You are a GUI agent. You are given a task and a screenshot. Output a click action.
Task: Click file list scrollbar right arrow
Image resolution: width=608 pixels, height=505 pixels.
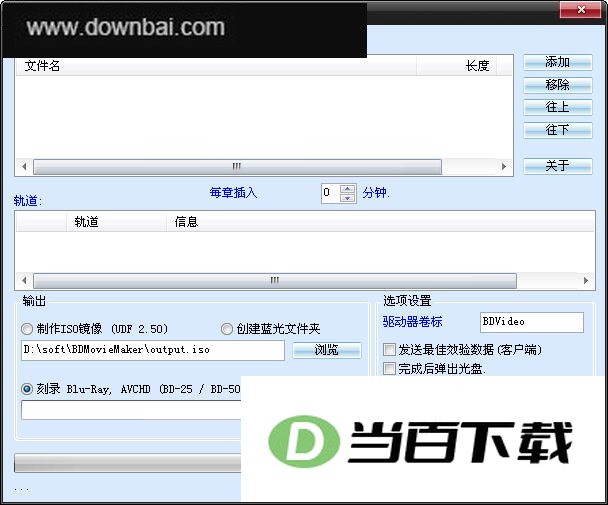(504, 167)
